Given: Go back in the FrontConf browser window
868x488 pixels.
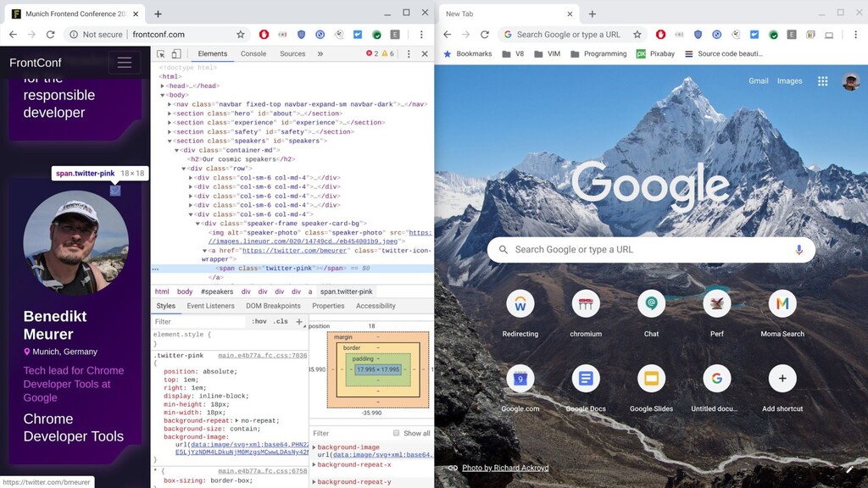Looking at the screenshot, I should point(14,34).
